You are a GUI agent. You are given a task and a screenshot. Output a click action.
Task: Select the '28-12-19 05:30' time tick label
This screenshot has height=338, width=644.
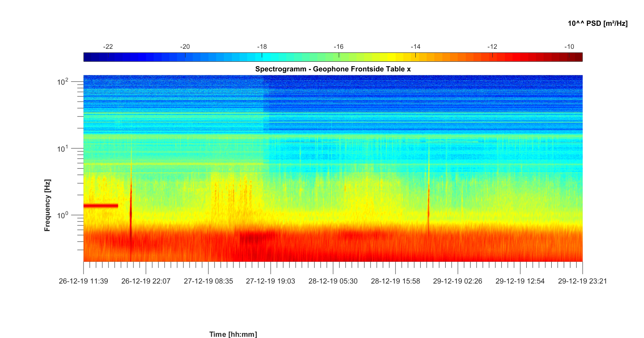333,281
